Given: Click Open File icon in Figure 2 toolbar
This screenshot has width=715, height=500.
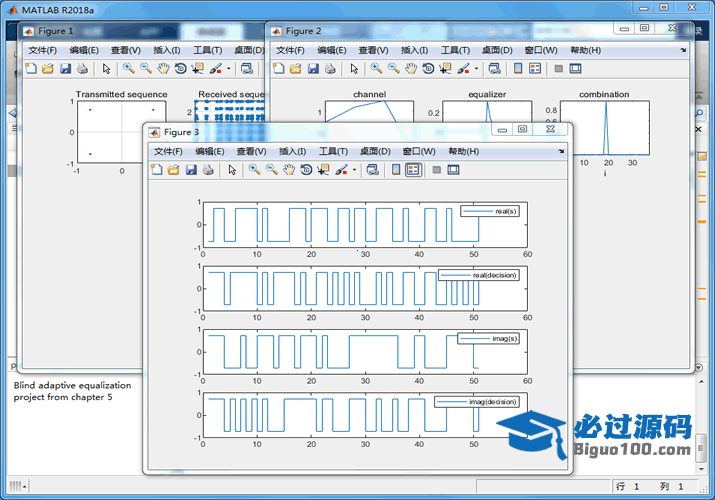Looking at the screenshot, I should click(295, 69).
